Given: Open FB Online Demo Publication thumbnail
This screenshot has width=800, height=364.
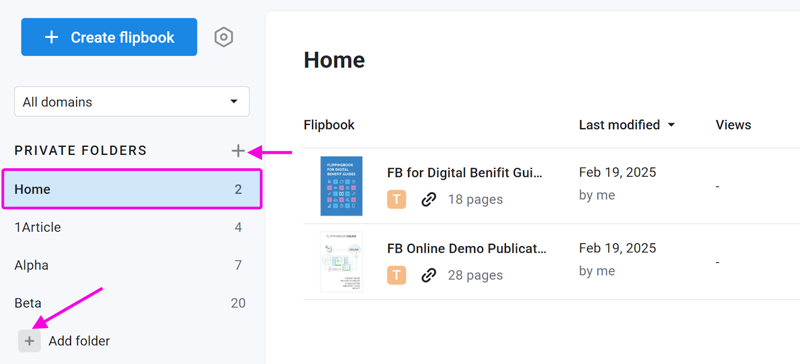Looking at the screenshot, I should pyautogui.click(x=341, y=261).
